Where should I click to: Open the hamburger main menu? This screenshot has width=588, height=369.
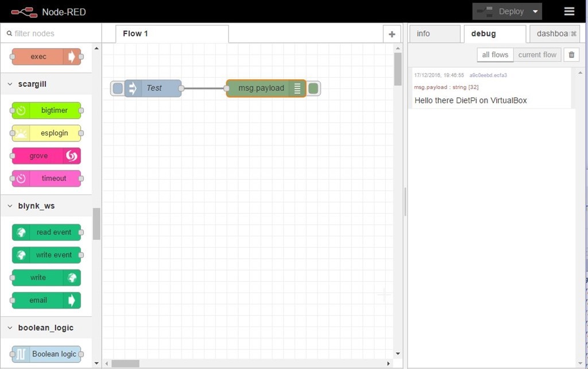pyautogui.click(x=569, y=11)
